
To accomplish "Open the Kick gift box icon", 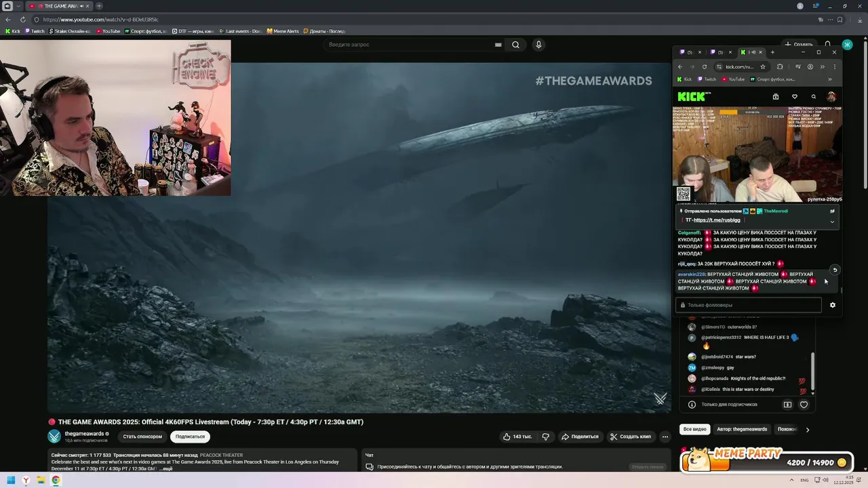I will [776, 97].
